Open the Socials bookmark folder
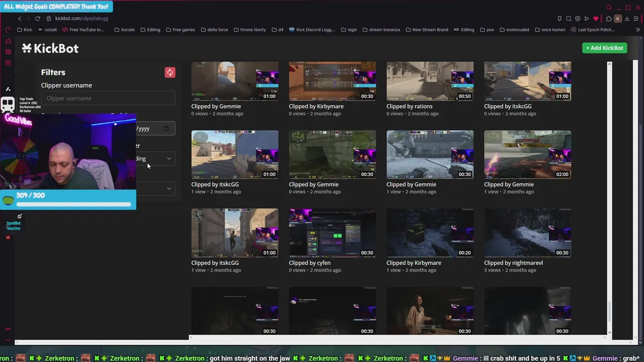Screen dimensions: 644x362 coord(124,30)
